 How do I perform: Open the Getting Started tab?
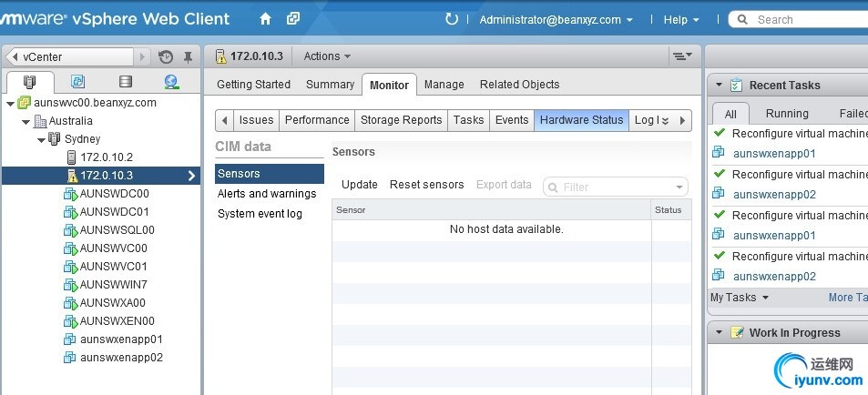[x=253, y=85]
